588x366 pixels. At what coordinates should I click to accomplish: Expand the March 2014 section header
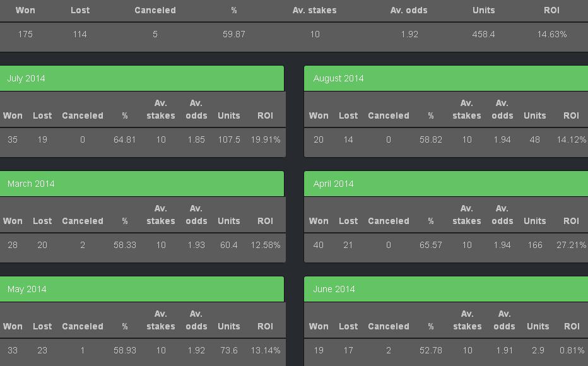pyautogui.click(x=142, y=184)
